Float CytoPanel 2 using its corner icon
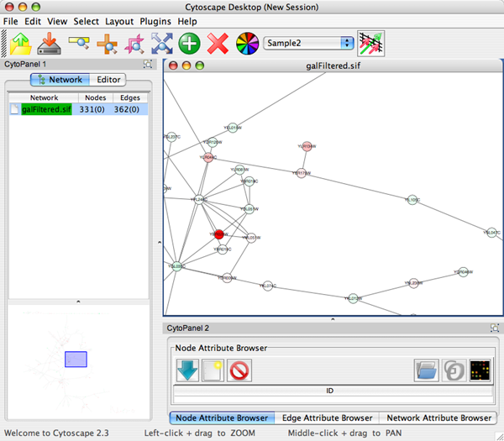 click(x=495, y=328)
